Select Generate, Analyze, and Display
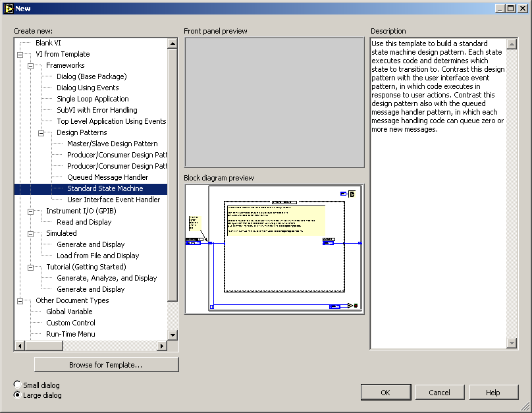This screenshot has height=413, width=532. pos(107,278)
